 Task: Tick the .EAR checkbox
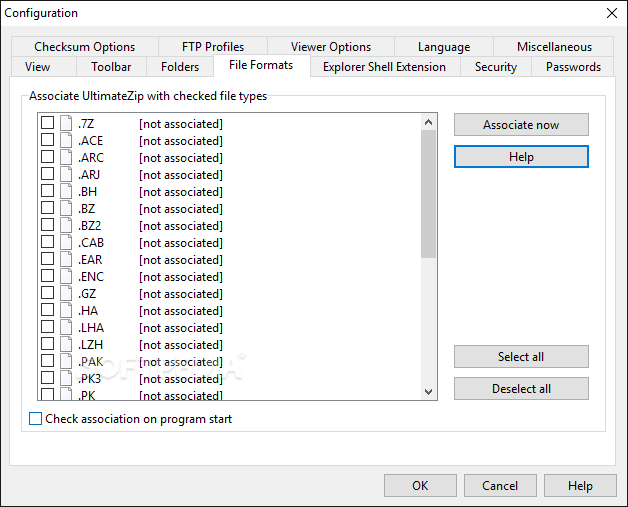(47, 259)
